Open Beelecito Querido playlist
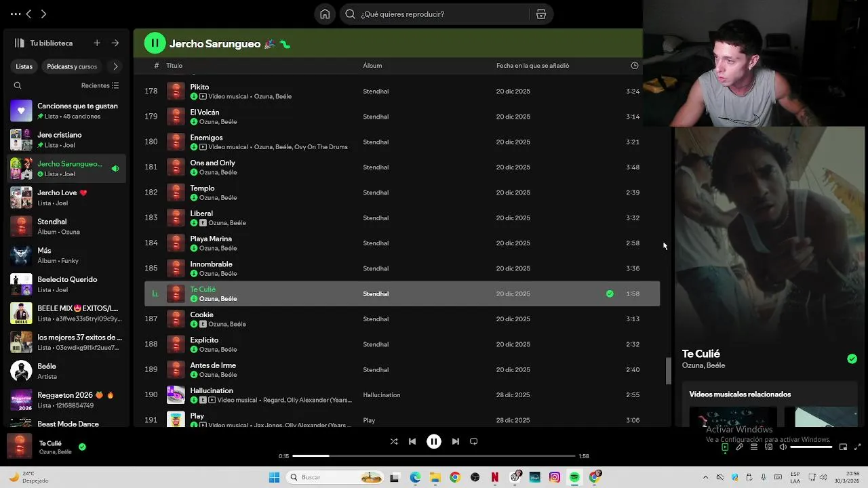Image resolution: width=868 pixels, height=488 pixels. point(66,284)
